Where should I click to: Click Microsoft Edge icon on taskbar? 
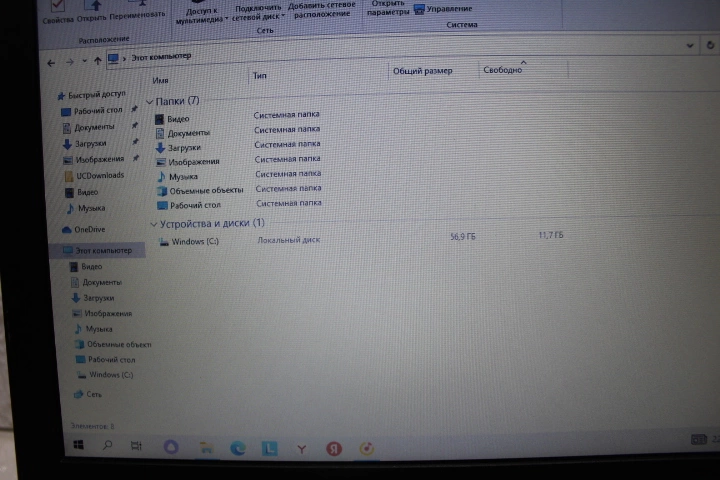pyautogui.click(x=238, y=449)
